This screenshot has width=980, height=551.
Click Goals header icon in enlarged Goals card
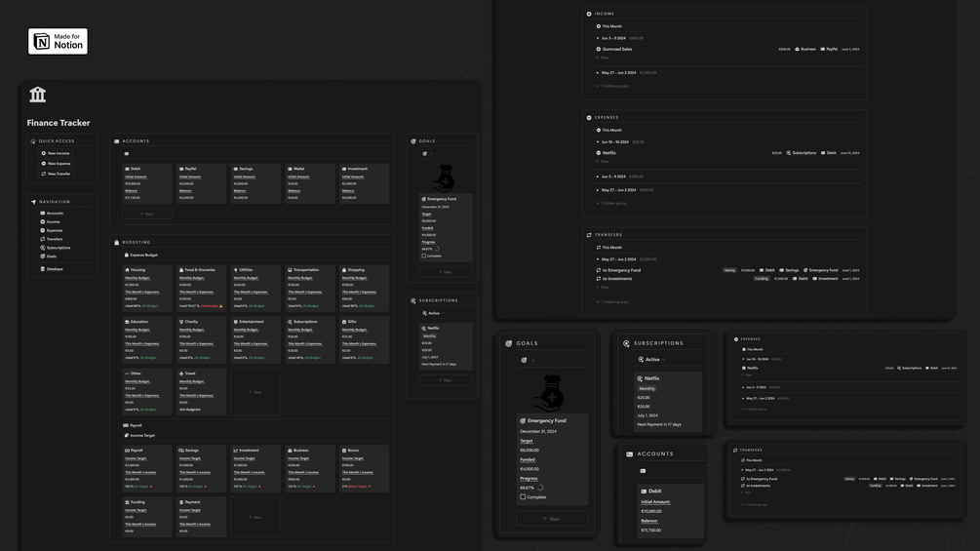pos(509,343)
